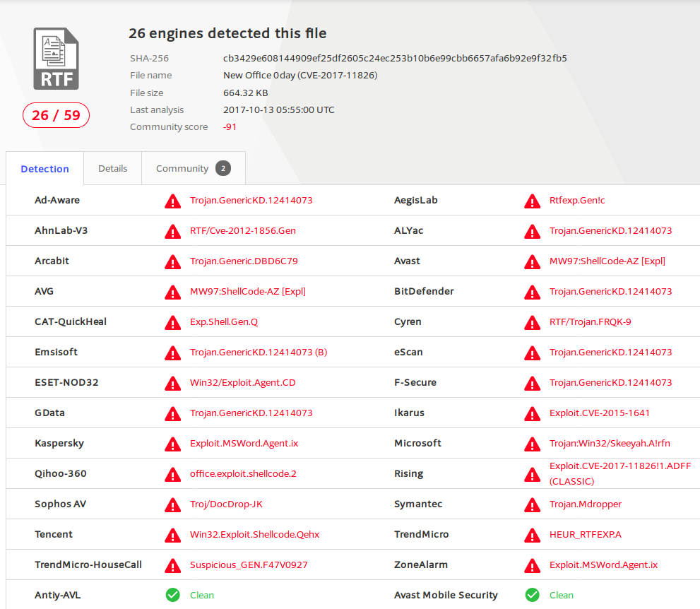
Task: Click the AegisLab result Rtfexp.Gen!c
Action: click(577, 200)
